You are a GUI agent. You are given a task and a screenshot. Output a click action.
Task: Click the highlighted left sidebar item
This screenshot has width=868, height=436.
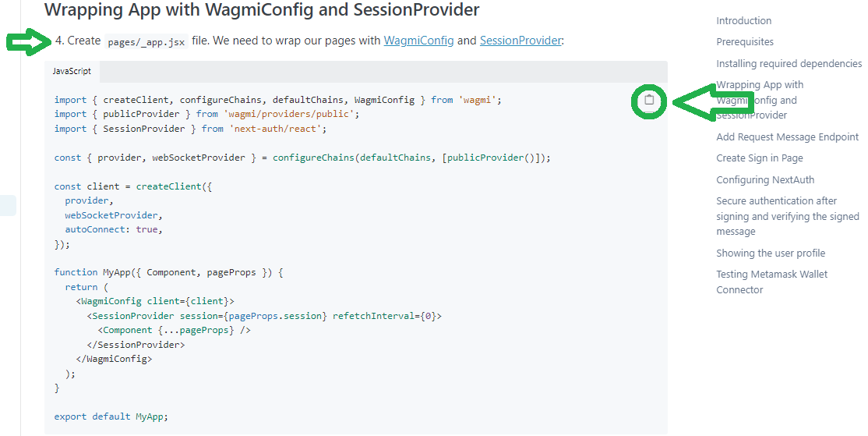[8, 205]
